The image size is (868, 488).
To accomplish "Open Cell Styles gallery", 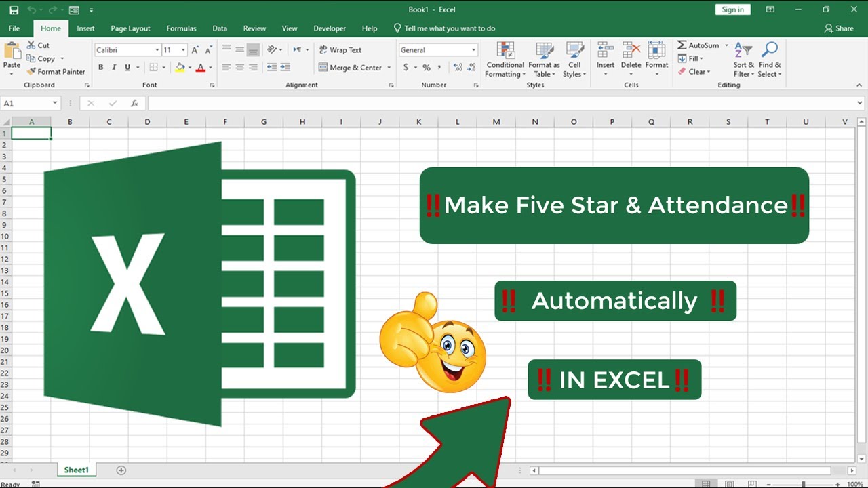I will click(574, 60).
